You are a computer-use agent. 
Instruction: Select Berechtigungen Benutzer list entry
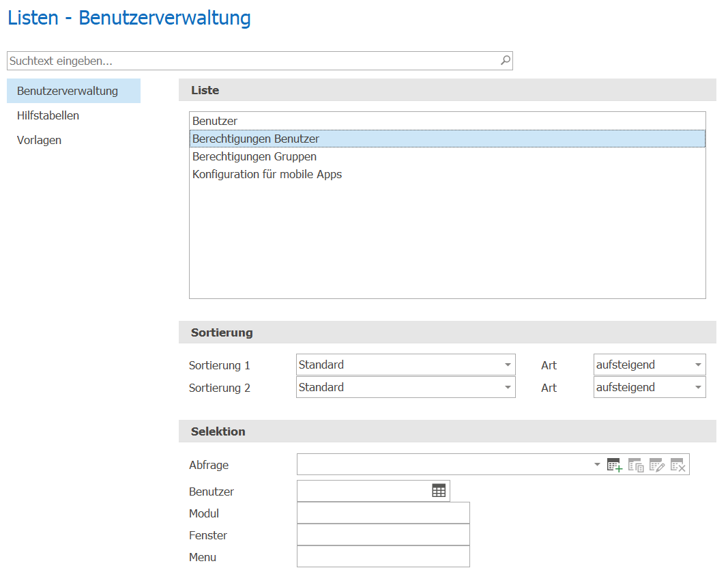[448, 139]
